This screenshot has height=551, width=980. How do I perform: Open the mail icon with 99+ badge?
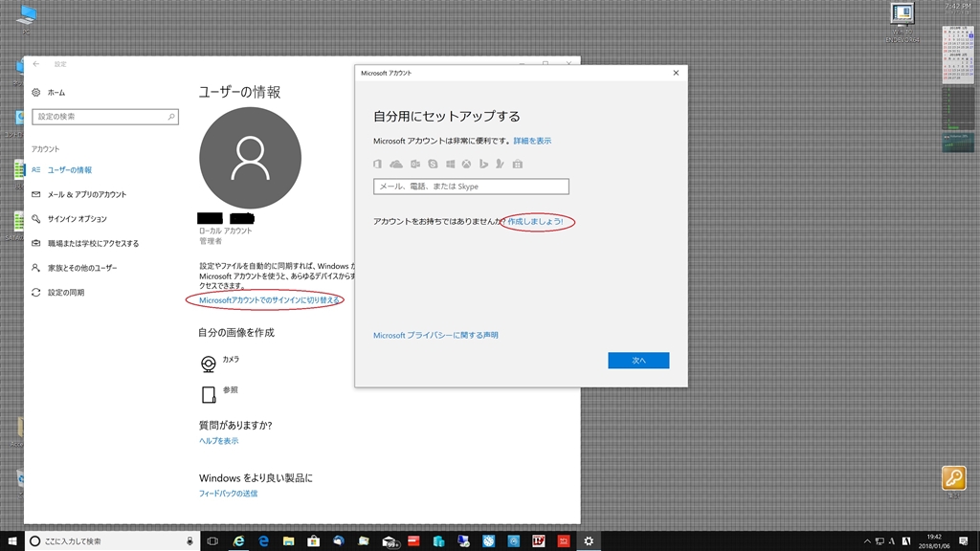pos(390,541)
